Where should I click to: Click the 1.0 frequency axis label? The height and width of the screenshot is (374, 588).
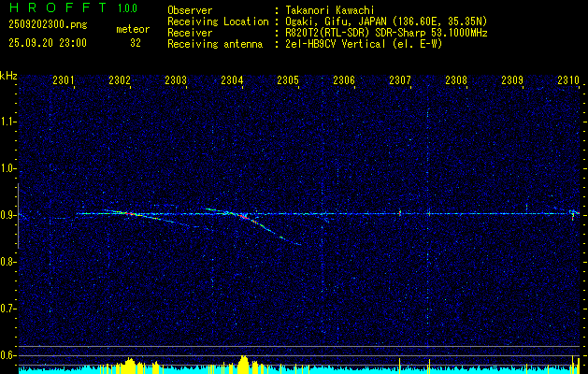[8, 168]
